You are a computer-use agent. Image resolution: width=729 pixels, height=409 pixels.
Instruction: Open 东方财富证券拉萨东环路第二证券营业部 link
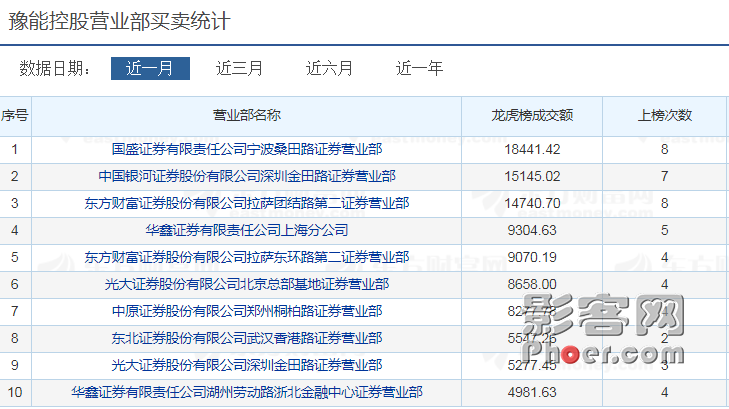tap(247, 257)
